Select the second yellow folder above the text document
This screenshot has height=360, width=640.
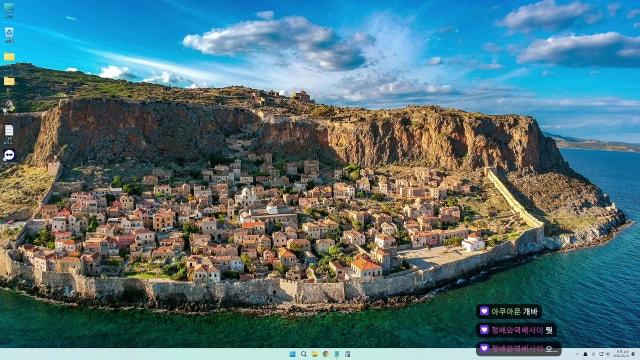9,81
